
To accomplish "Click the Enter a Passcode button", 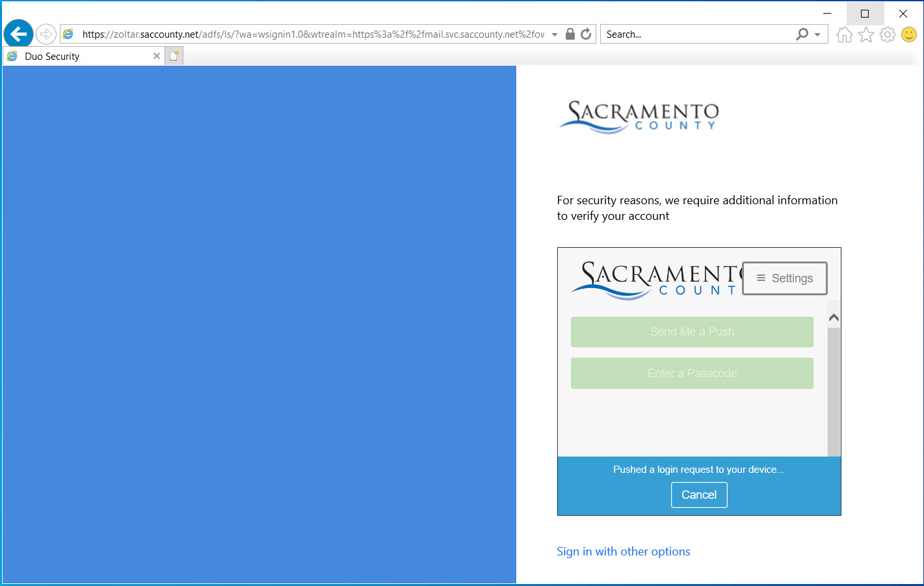I will [692, 373].
